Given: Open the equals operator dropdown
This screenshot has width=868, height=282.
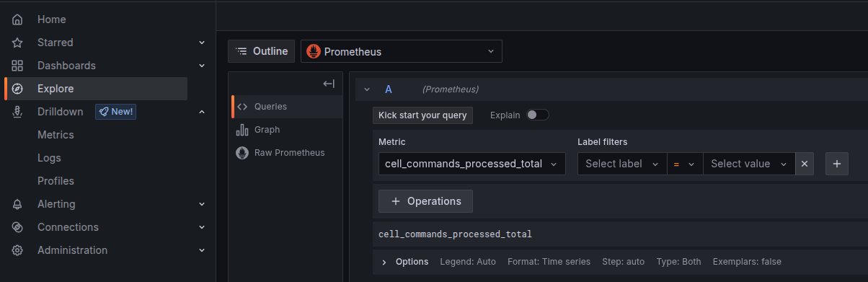Looking at the screenshot, I should coord(685,164).
